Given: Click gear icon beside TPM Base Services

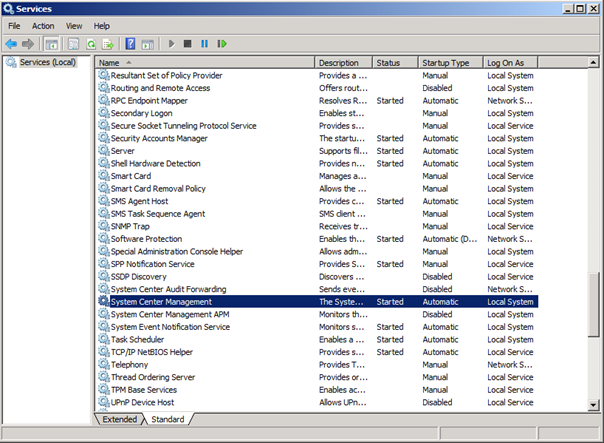Looking at the screenshot, I should (x=103, y=389).
